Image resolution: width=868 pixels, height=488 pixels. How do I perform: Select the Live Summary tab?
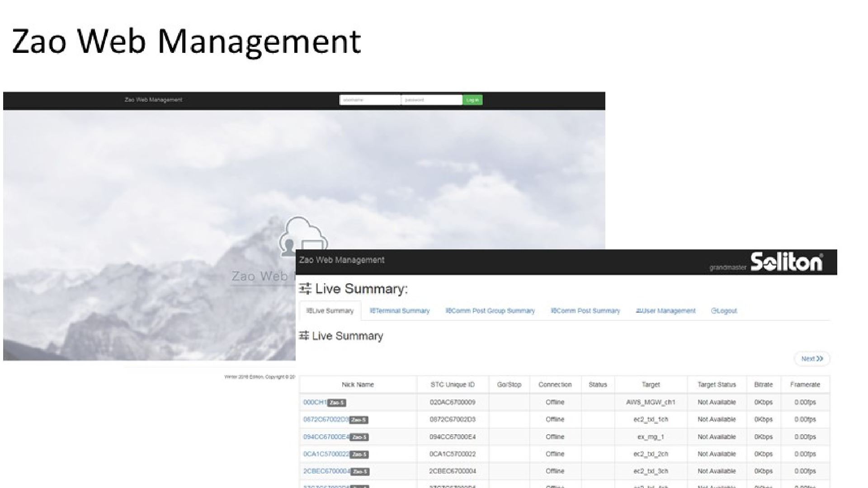coord(330,311)
